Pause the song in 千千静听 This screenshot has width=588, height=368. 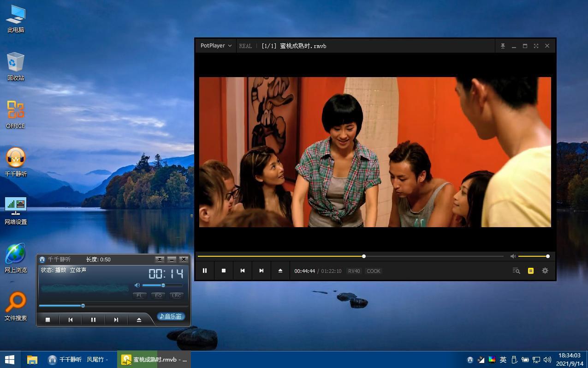(x=93, y=320)
